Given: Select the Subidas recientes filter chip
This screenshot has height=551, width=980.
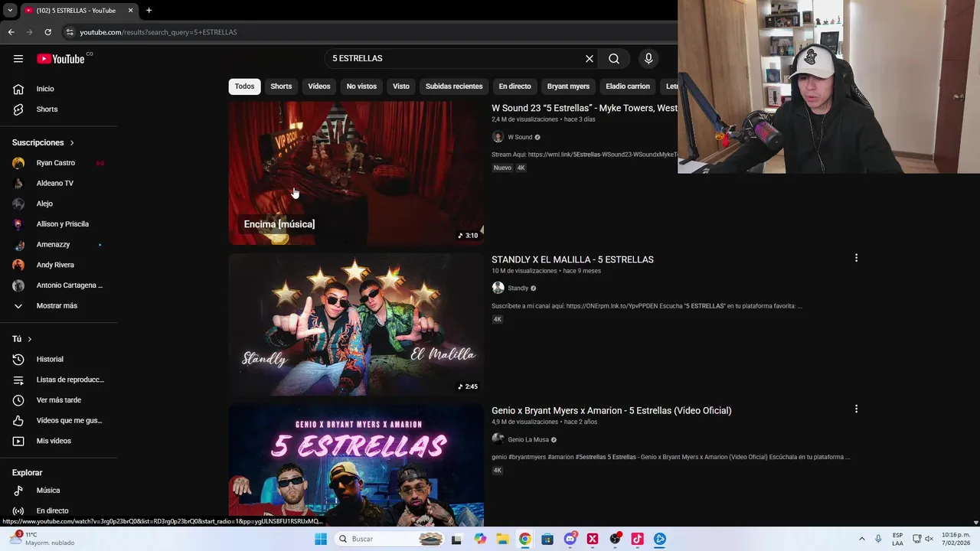Looking at the screenshot, I should tap(454, 86).
